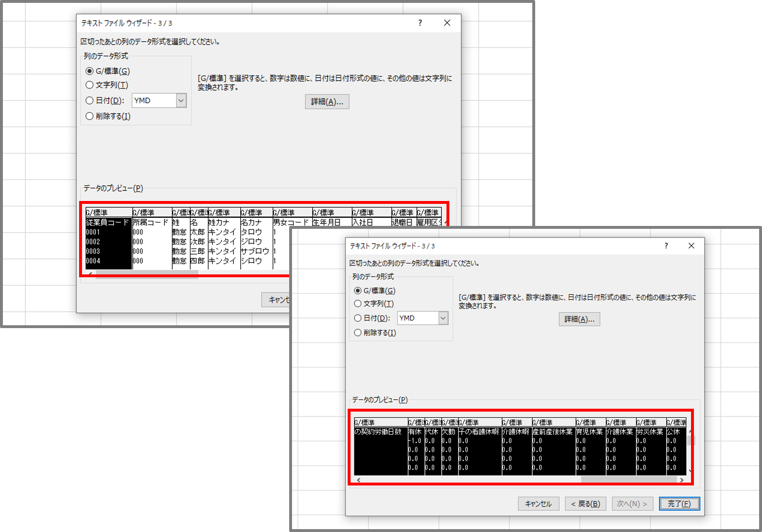
Task: Select 削除する radio button in the front dialog
Action: coord(358,332)
